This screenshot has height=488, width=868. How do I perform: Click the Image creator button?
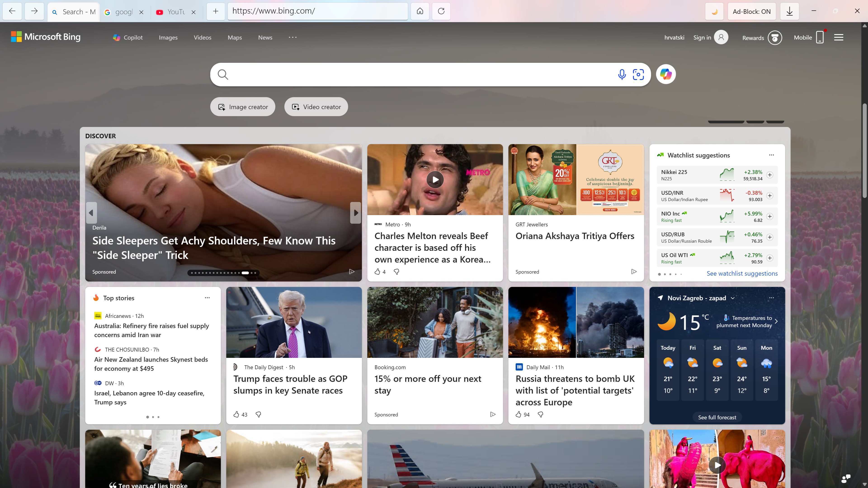[243, 107]
